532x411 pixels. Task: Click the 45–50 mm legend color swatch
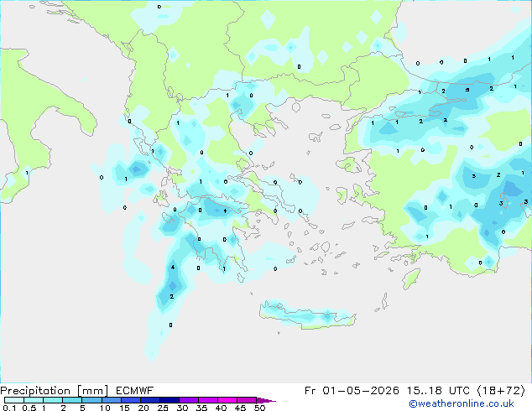[247, 400]
